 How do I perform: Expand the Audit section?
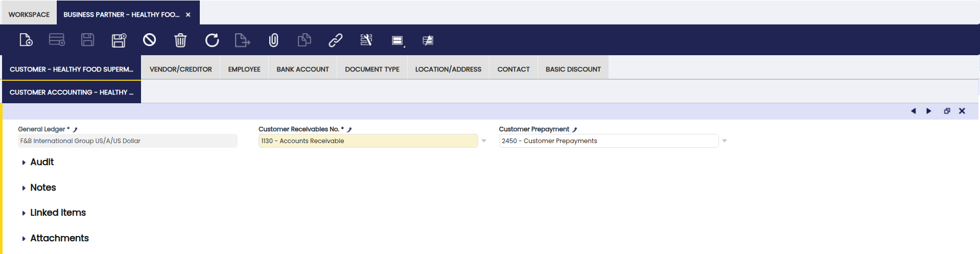coord(41,162)
